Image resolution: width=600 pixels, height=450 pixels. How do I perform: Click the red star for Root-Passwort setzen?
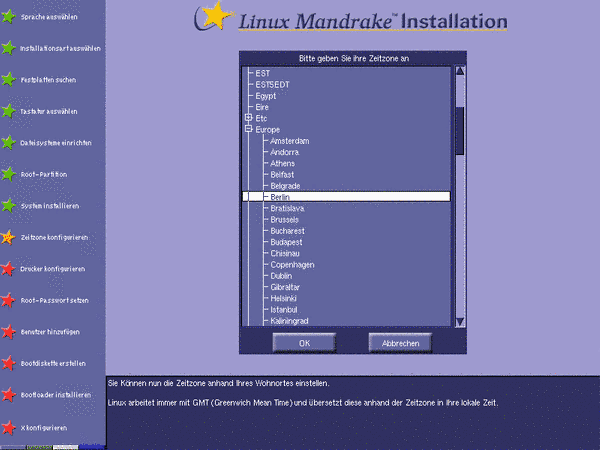coord(8,300)
